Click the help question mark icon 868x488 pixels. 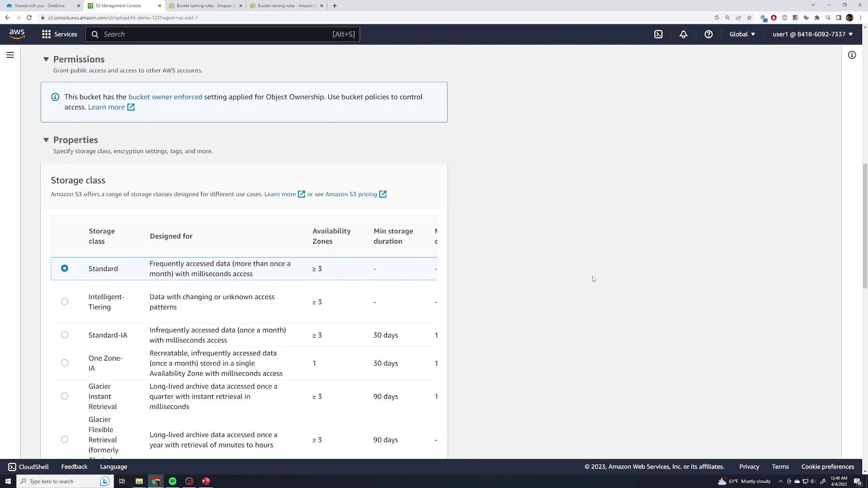pyautogui.click(x=708, y=34)
